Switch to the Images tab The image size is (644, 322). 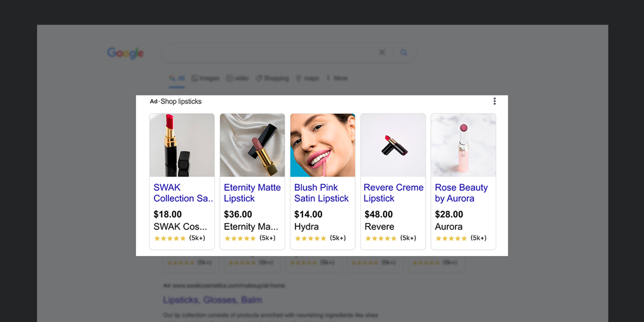(x=209, y=78)
